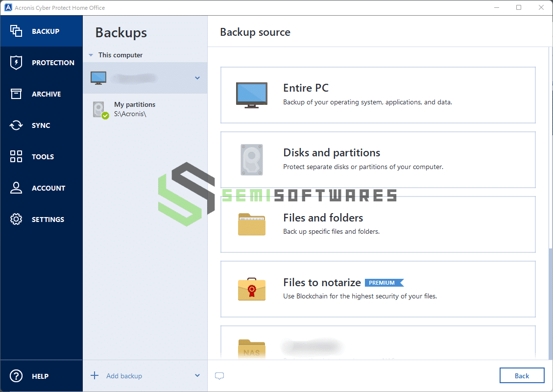
Task: Click the Files and folders folder icon
Action: coord(251,224)
